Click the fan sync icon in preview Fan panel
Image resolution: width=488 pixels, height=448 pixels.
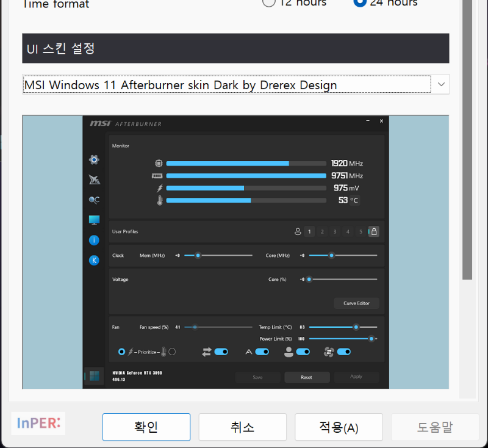click(329, 352)
